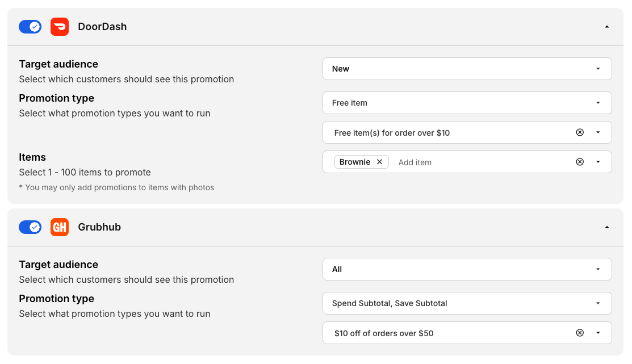632x364 pixels.
Task: Open DoorDash target audience dropdown showing New
Action: click(467, 69)
